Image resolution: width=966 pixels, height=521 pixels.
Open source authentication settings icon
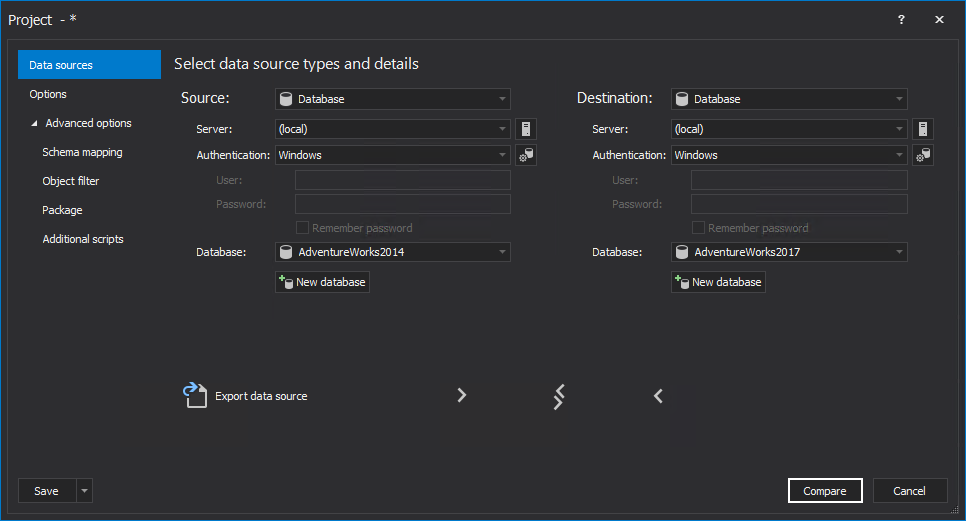(526, 155)
